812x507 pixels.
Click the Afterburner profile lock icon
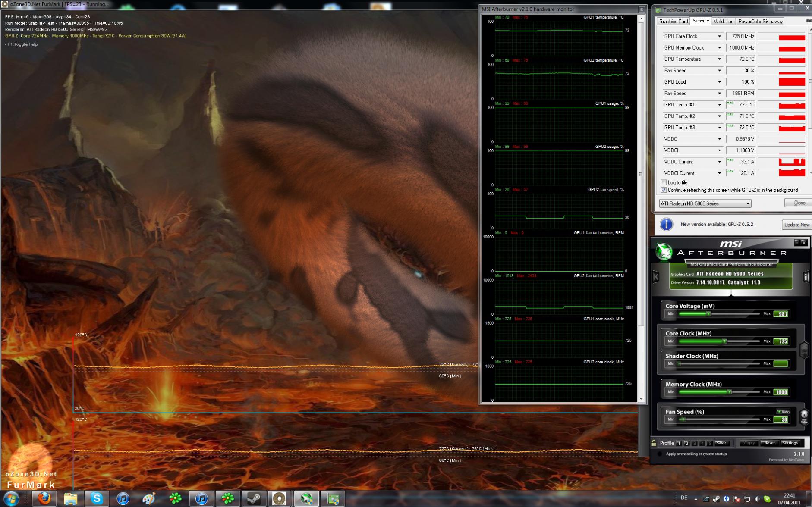point(654,443)
